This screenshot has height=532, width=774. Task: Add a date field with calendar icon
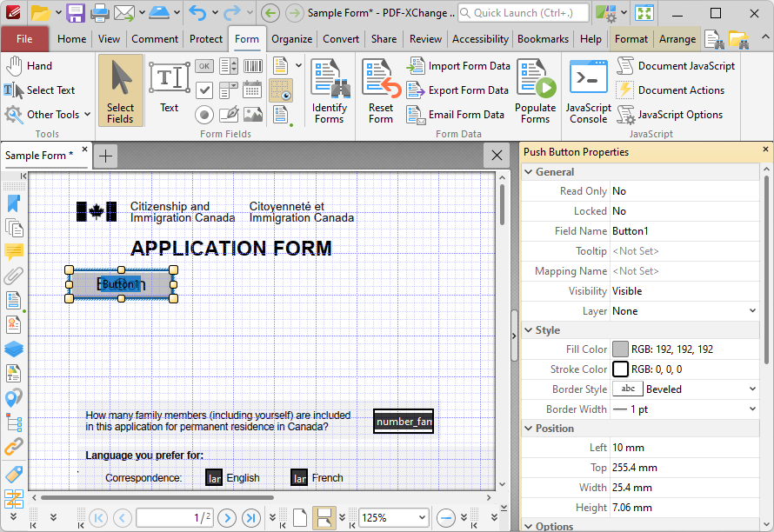point(253,90)
